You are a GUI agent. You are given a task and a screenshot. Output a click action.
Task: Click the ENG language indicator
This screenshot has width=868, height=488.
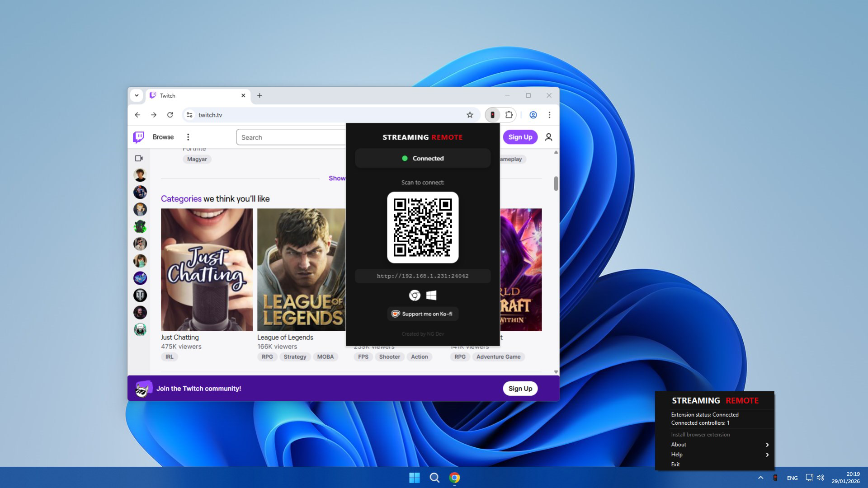point(793,478)
